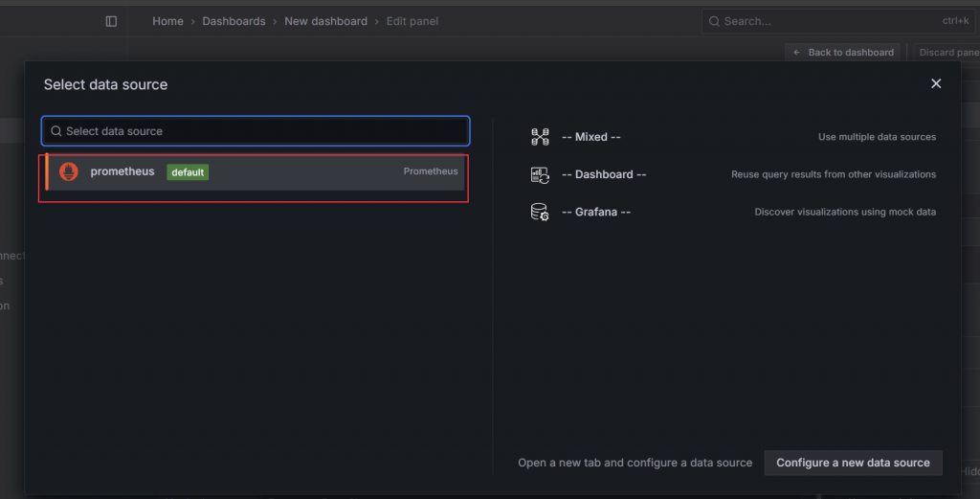Click the green default badge
Image resolution: width=980 pixels, height=499 pixels.
[x=188, y=172]
